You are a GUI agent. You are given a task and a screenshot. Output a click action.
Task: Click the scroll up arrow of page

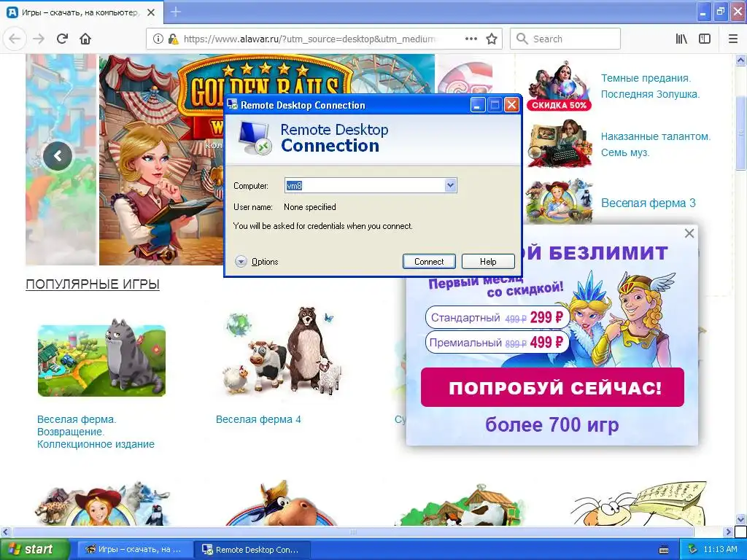[x=740, y=60]
